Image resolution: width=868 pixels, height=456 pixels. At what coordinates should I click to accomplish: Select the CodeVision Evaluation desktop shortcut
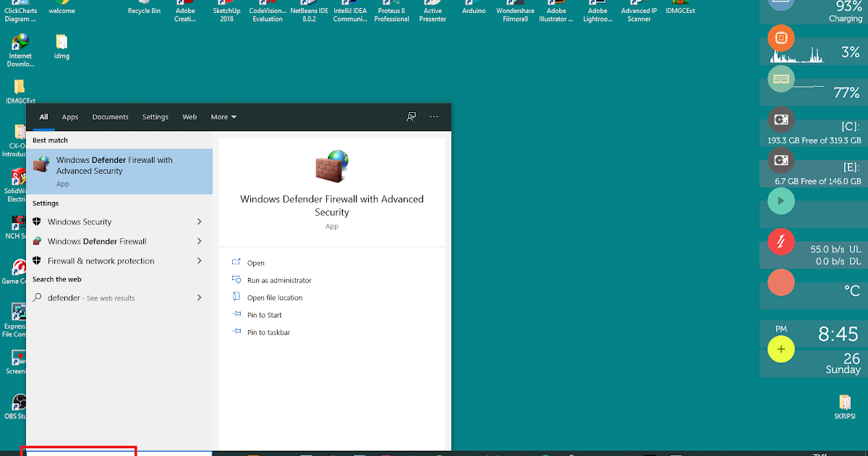[268, 11]
